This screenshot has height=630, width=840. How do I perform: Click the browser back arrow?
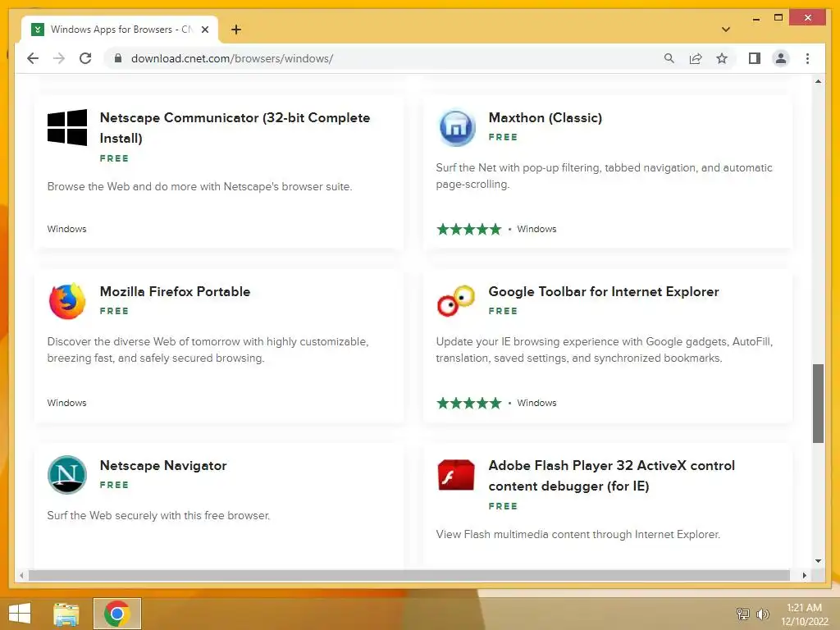coord(33,58)
